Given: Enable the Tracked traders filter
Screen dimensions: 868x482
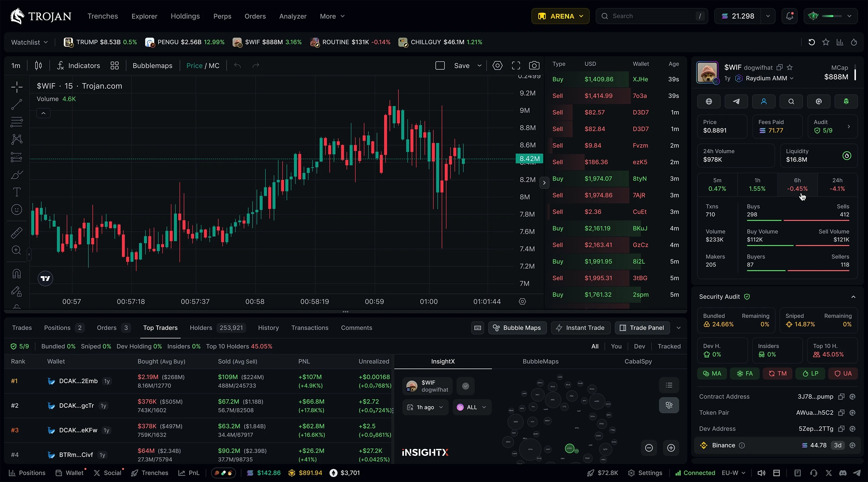Looking at the screenshot, I should [669, 346].
